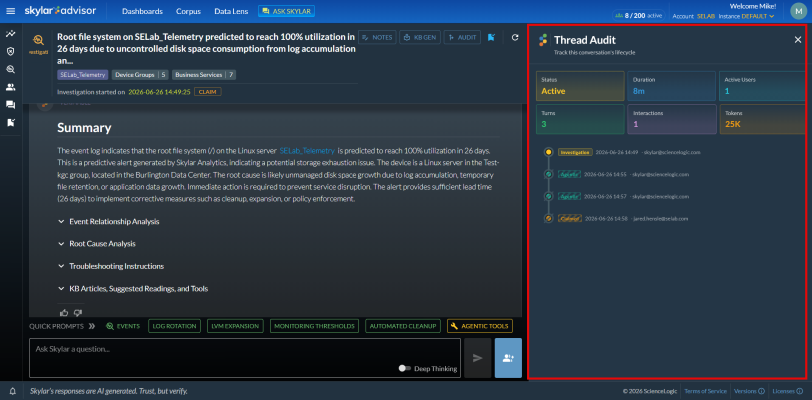This screenshot has width=812, height=400.
Task: Click the Business Services 7 tag
Action: [x=204, y=75]
